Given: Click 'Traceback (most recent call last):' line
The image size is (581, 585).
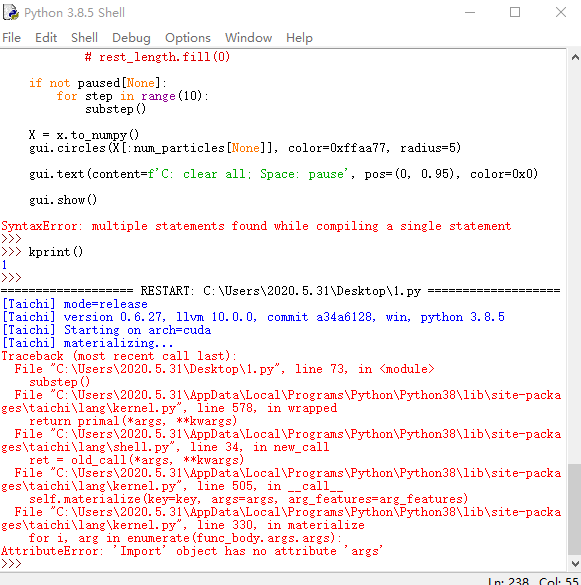Looking at the screenshot, I should pyautogui.click(x=119, y=356).
